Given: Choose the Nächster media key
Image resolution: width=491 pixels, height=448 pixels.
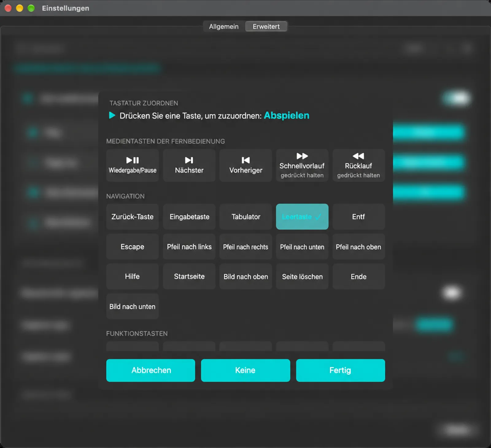Looking at the screenshot, I should click(x=189, y=165).
